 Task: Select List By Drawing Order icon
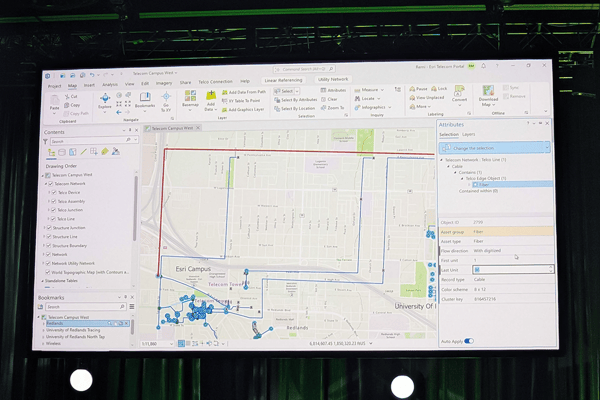click(x=51, y=152)
